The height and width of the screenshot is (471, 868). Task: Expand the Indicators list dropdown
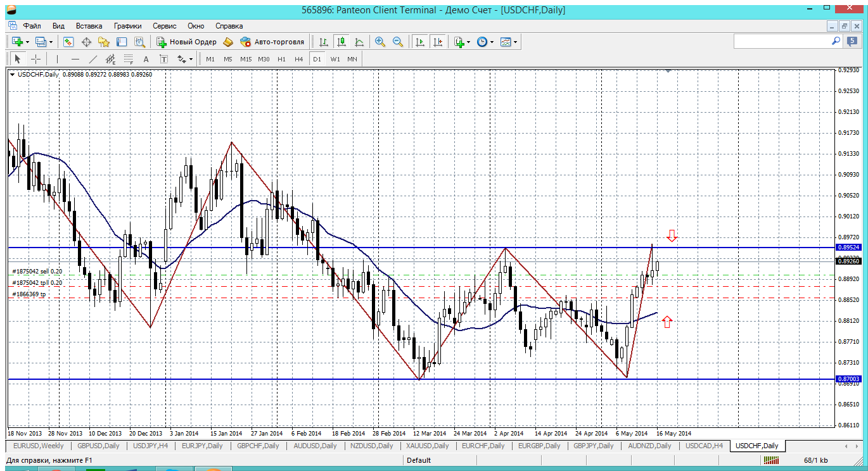point(468,42)
